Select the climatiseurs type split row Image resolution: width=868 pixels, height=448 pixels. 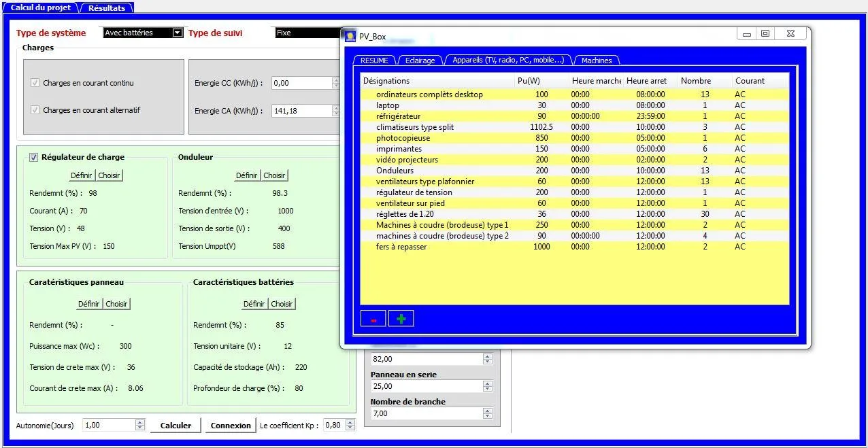pos(575,127)
